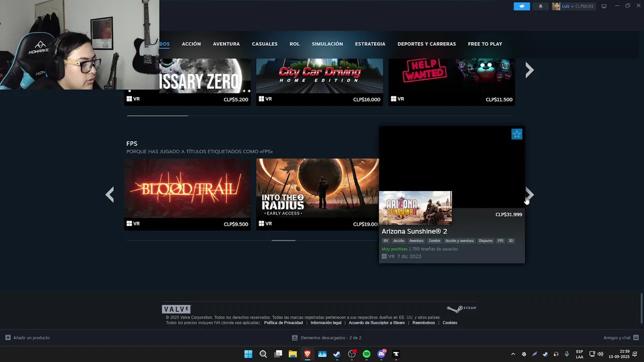Screen dimensions: 644x362
Task: Open the Arizona Sunshine® 2 title
Action: click(414, 231)
